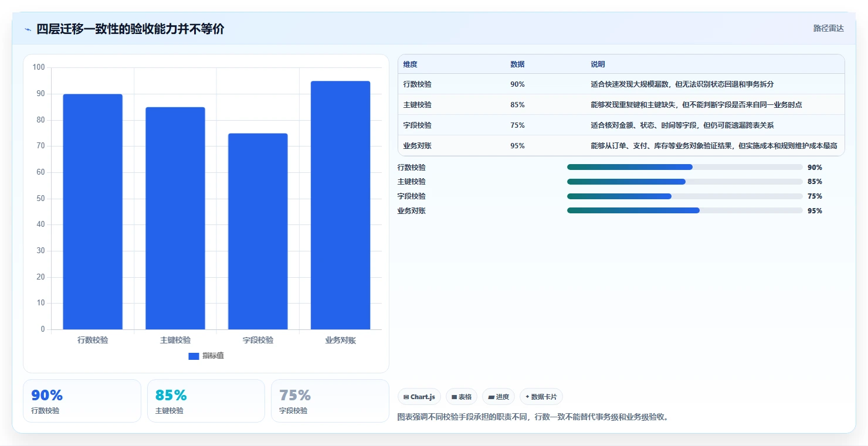
Task: Click the 进度 tag chip
Action: 499,397
